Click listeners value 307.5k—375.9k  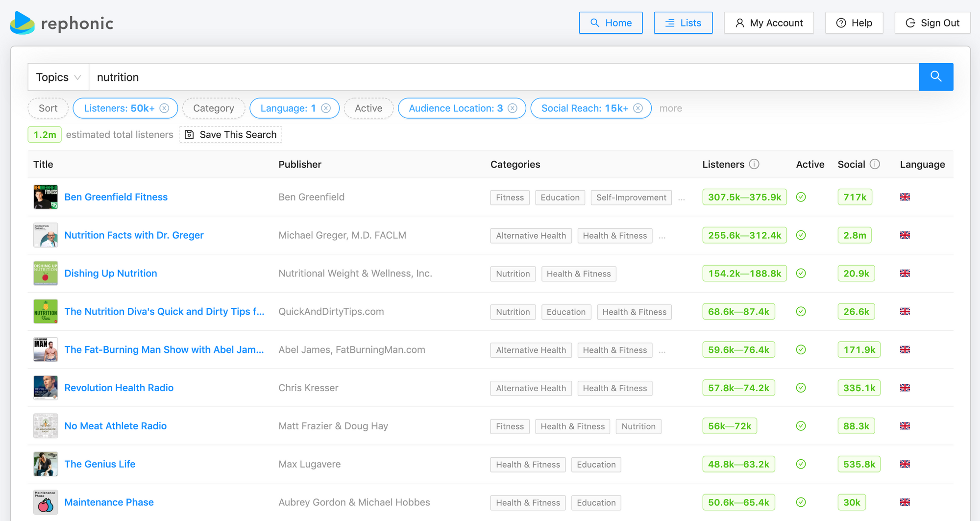(x=745, y=197)
